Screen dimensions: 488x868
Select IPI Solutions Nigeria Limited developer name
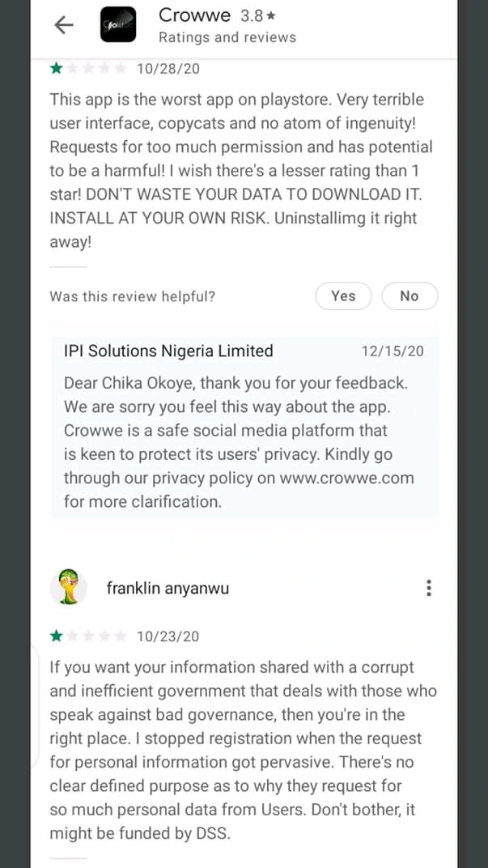click(x=168, y=351)
